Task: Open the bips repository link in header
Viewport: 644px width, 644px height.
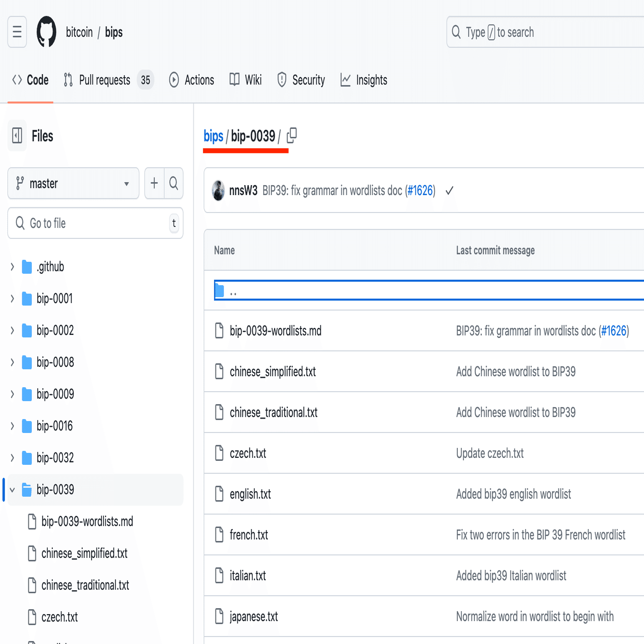Action: click(x=114, y=32)
